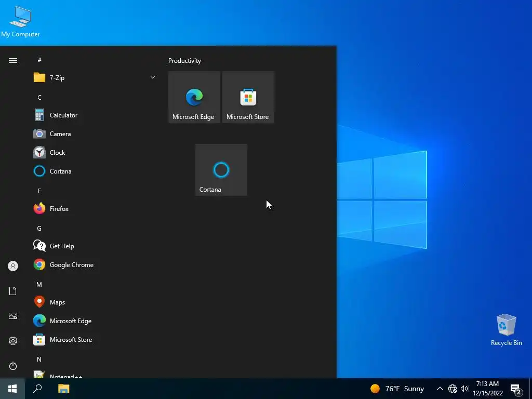Open Maps from the app list

click(x=95, y=302)
